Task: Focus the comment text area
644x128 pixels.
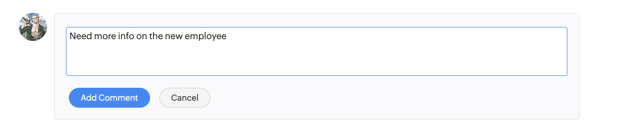Action: [317, 51]
